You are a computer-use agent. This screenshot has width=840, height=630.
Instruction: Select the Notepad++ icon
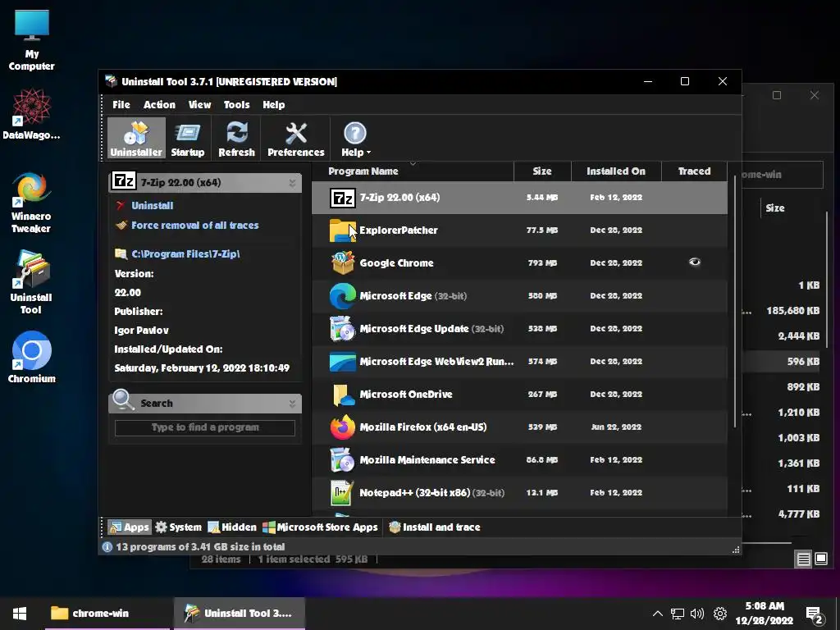pyautogui.click(x=342, y=493)
